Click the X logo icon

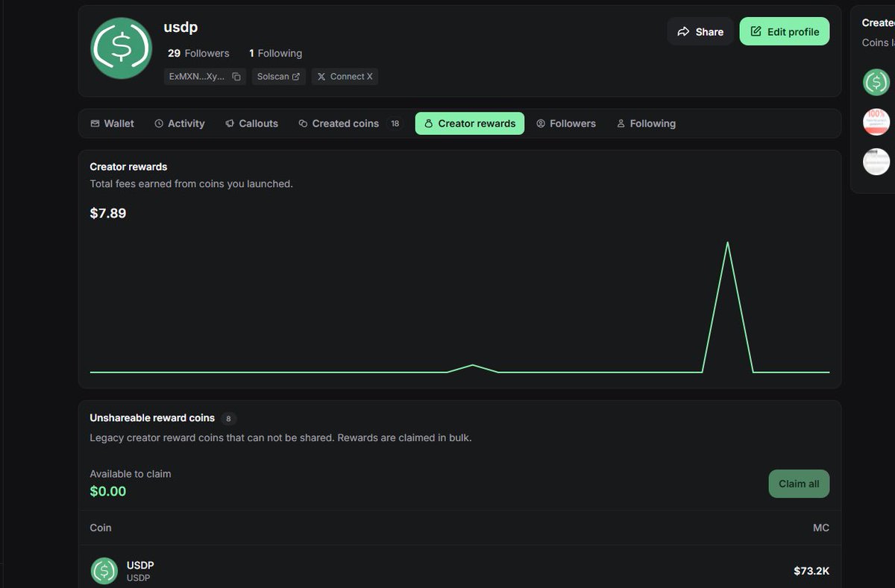point(321,77)
